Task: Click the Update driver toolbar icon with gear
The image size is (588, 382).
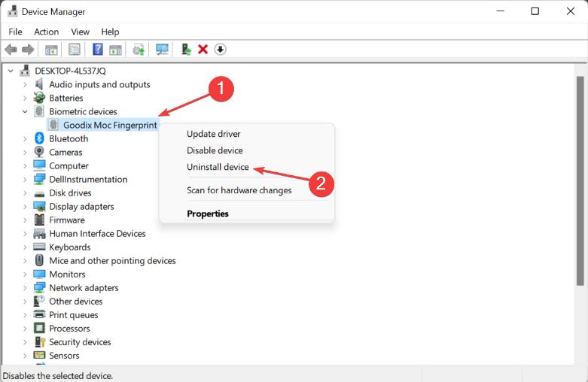Action: point(139,50)
